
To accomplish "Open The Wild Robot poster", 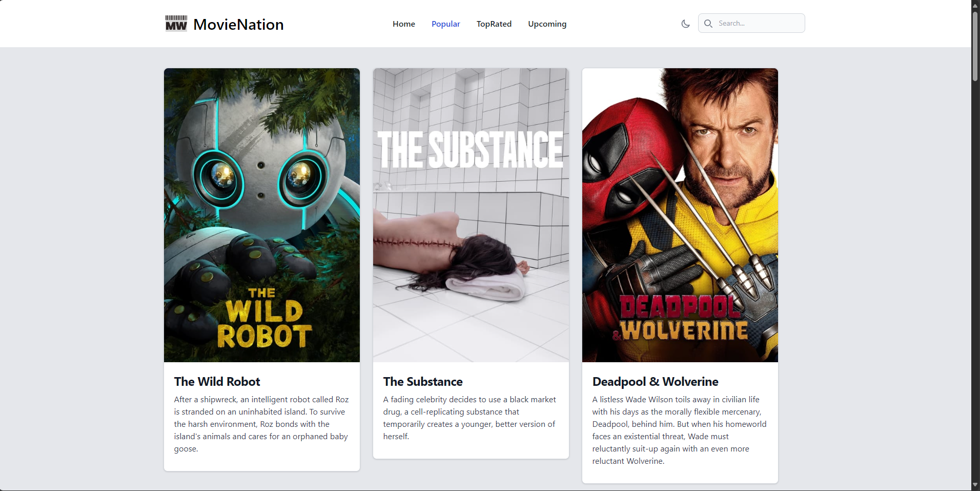I will [x=262, y=215].
